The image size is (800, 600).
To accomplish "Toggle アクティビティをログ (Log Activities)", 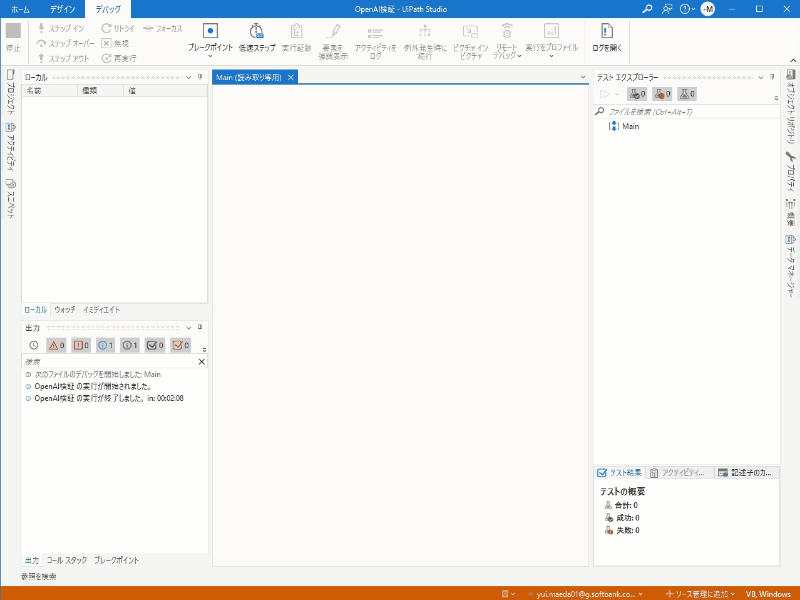I will point(376,41).
